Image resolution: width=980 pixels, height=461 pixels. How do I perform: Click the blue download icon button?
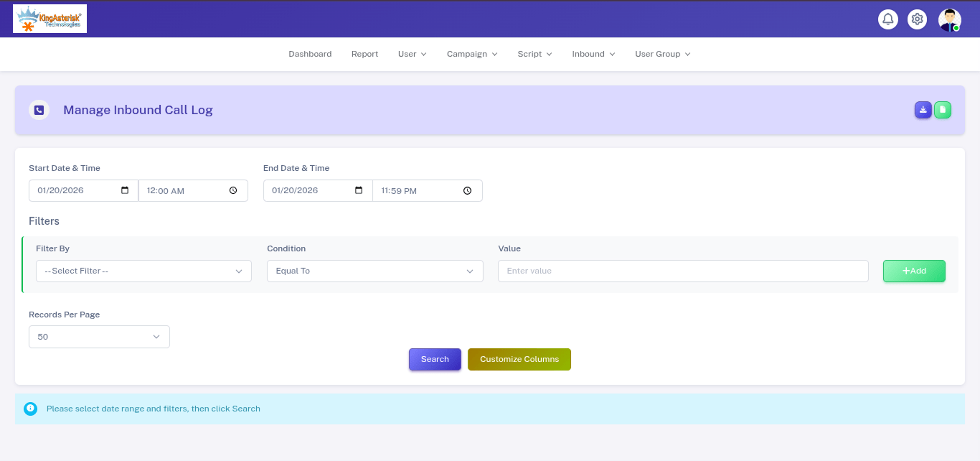tap(923, 110)
